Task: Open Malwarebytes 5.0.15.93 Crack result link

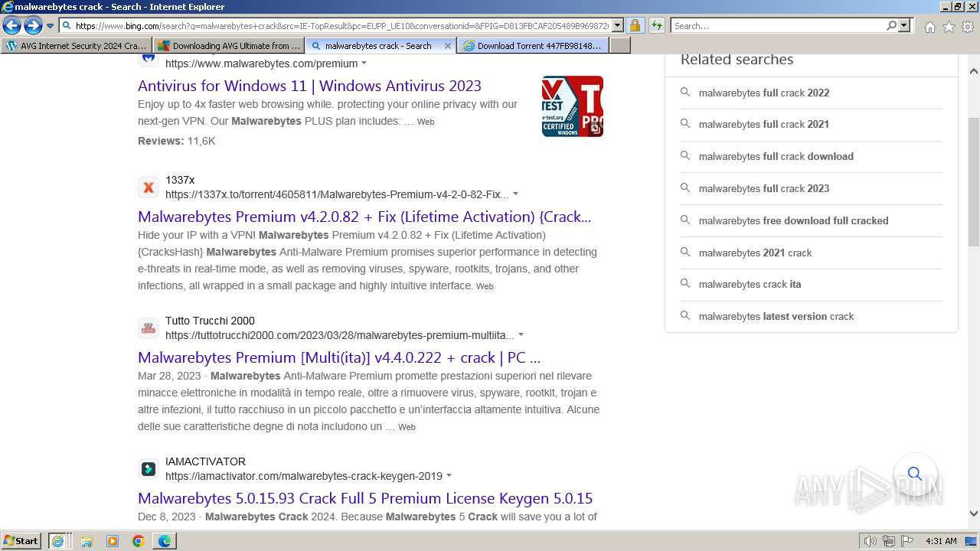Action: pyautogui.click(x=365, y=498)
